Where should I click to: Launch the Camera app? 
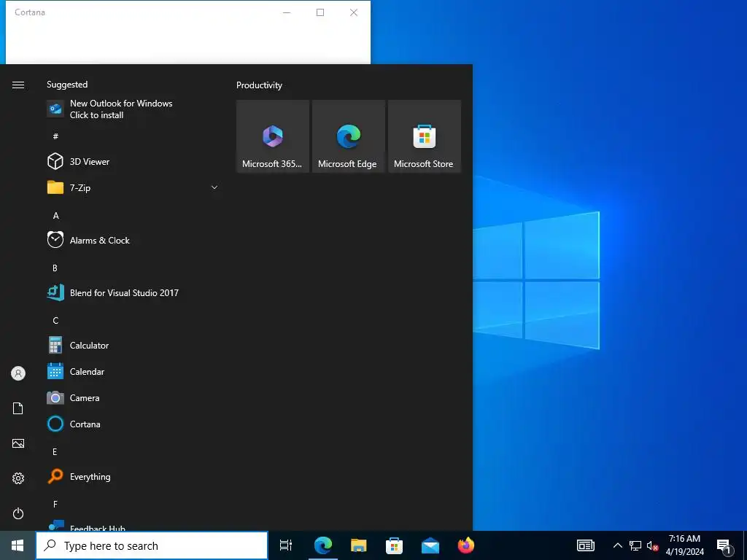(x=133, y=397)
